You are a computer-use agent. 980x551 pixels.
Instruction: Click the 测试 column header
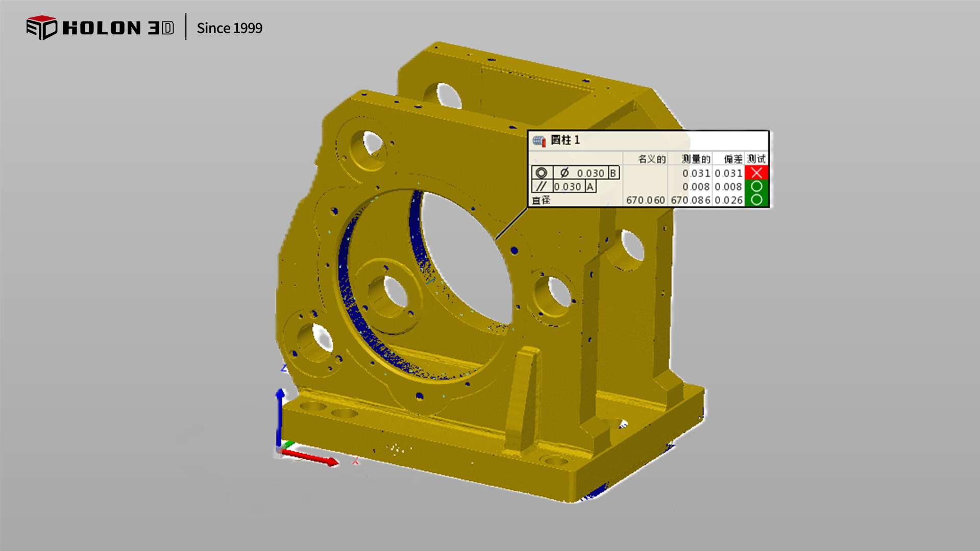[x=756, y=159]
